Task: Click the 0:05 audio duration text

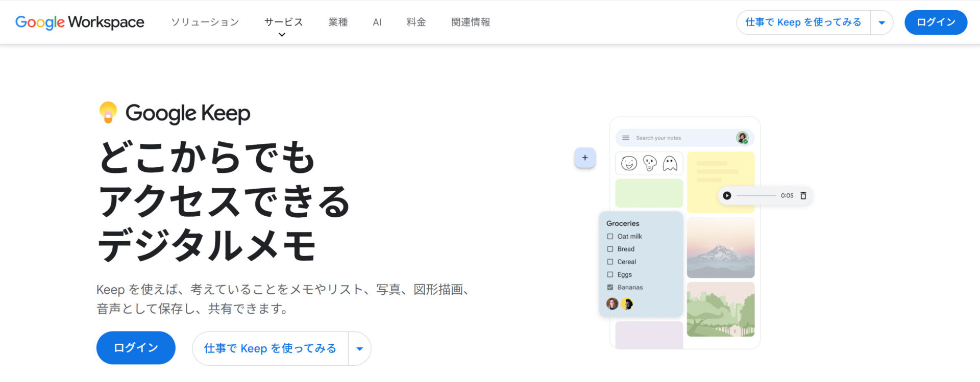Action: [x=787, y=195]
